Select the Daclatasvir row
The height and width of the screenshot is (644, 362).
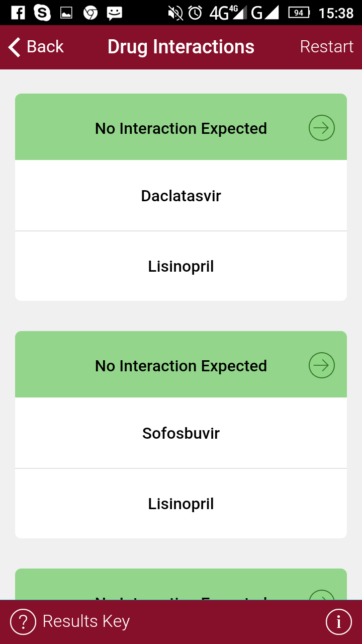click(x=181, y=196)
